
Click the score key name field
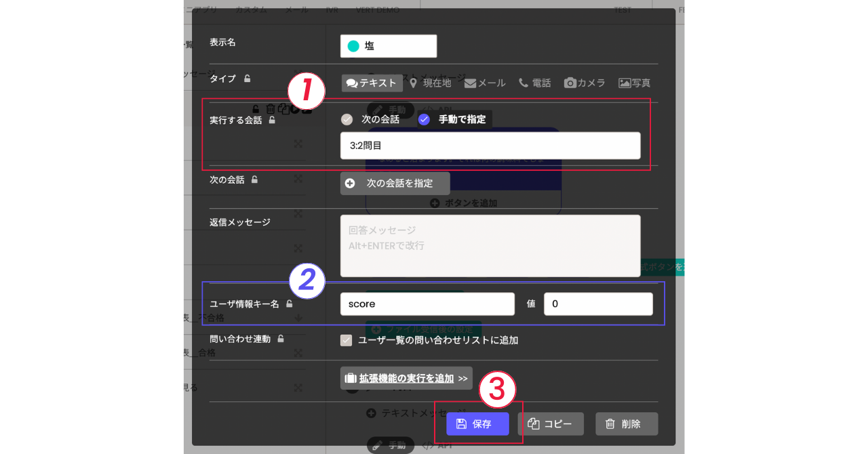tap(427, 304)
